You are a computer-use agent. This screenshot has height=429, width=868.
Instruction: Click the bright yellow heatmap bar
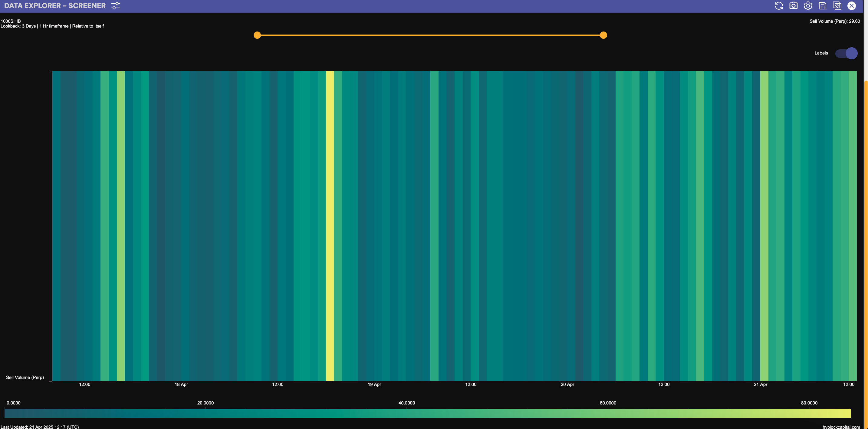click(330, 225)
